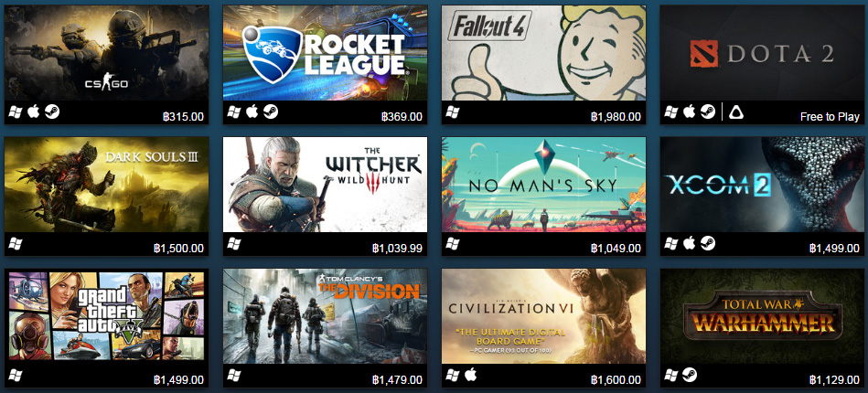Click the SteamOS icon under XCOM 2
Screen dimensions: 868x393
(x=707, y=243)
